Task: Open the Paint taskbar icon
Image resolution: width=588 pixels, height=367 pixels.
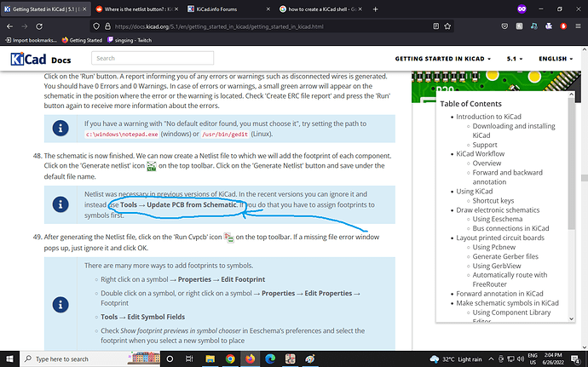Action: tap(309, 358)
